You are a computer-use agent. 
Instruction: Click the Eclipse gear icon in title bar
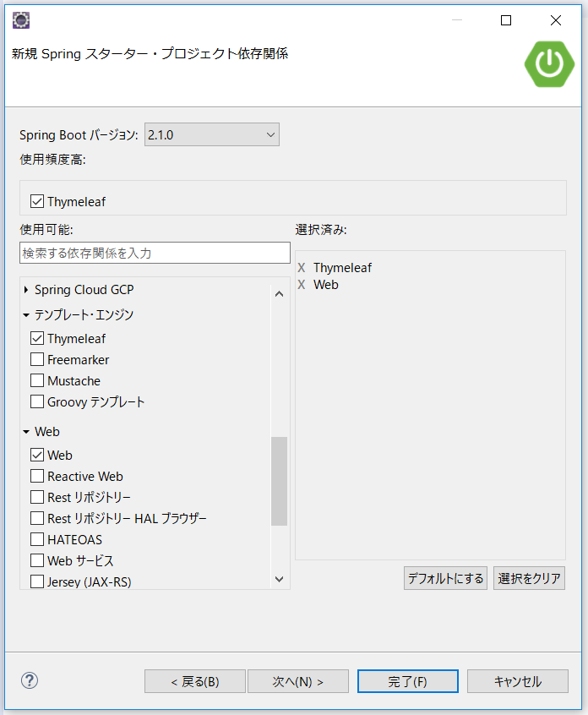pos(21,20)
